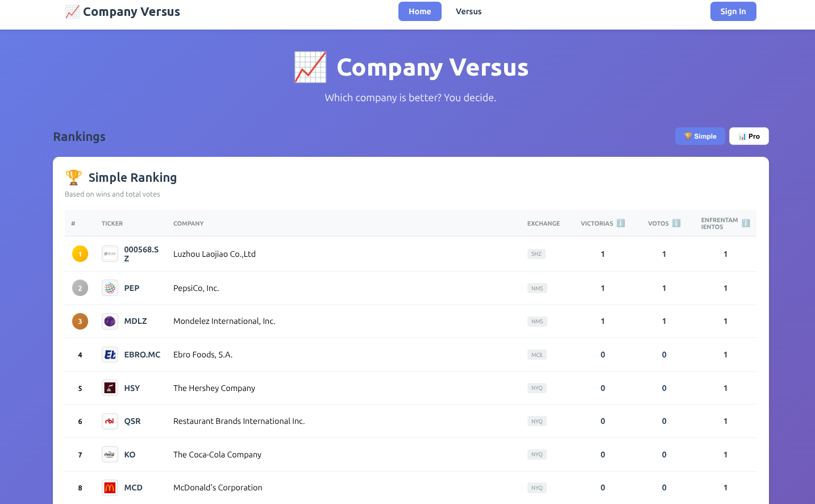The height and width of the screenshot is (504, 815).
Task: Enable the Simple ranking mode
Action: tap(700, 136)
